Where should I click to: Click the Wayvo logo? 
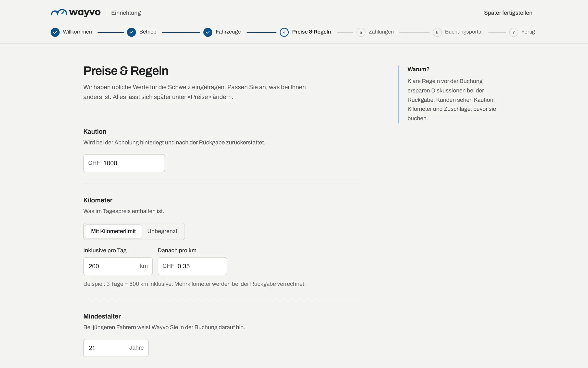pos(76,13)
